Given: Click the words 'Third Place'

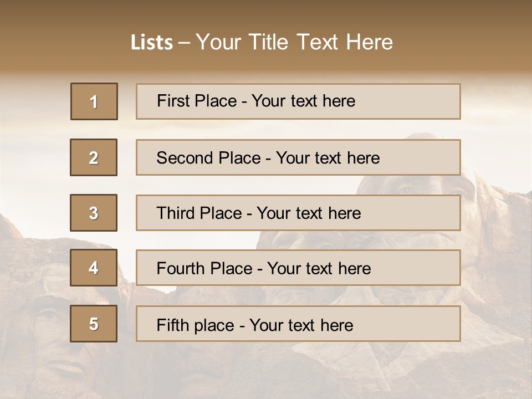Looking at the screenshot, I should coord(199,213).
